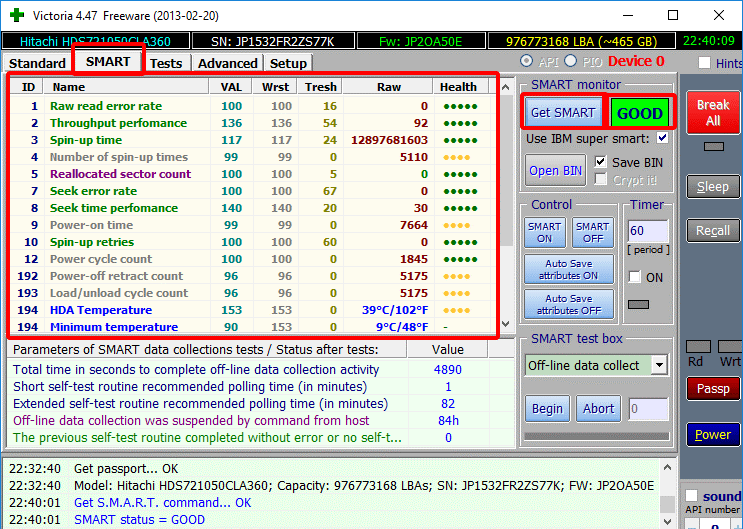Select the HDA Temperature row

point(252,310)
